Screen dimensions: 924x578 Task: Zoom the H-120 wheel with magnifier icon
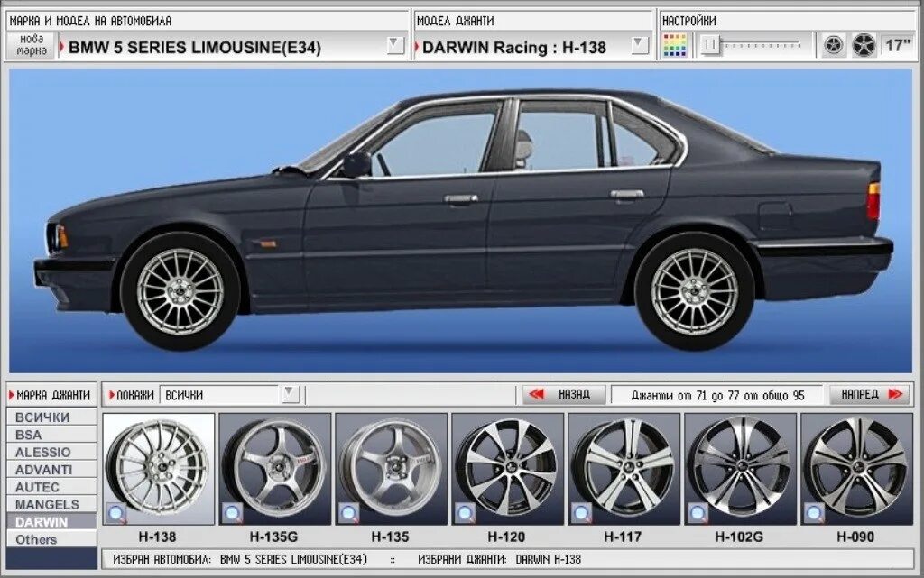click(x=465, y=513)
